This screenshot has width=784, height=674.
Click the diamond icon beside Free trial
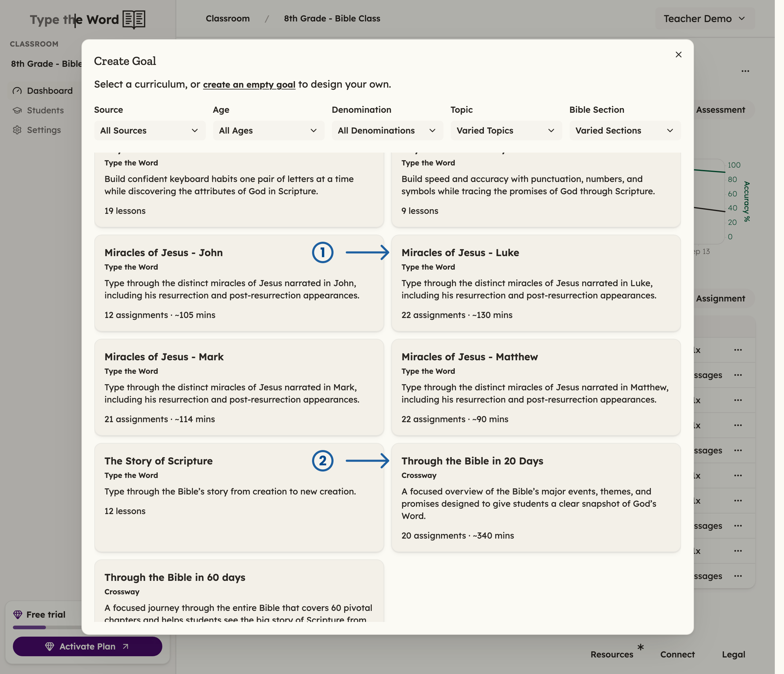pos(18,615)
